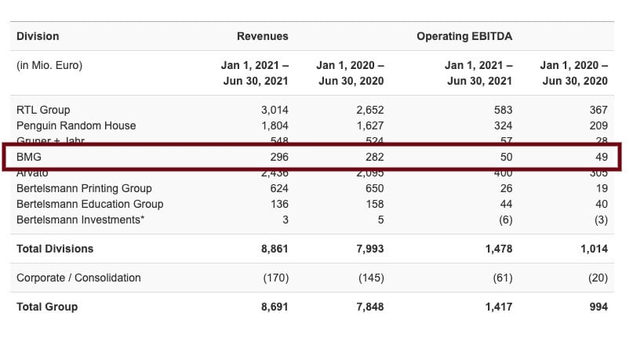Click BMG 2020 revenue value 282
The width and height of the screenshot is (644, 338).
tap(373, 157)
